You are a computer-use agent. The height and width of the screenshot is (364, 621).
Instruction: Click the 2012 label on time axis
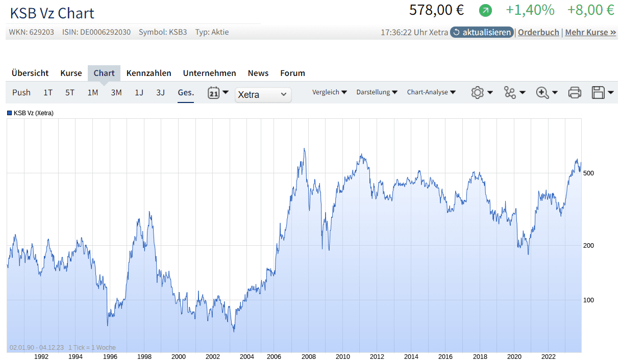coord(377,356)
